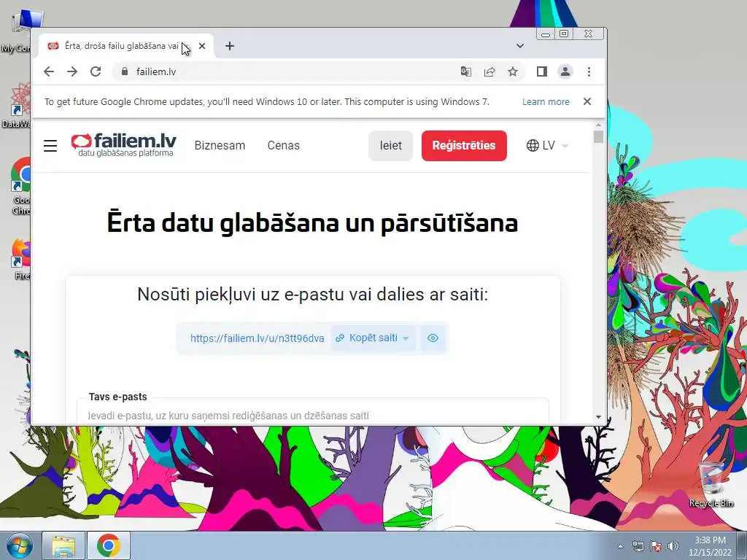This screenshot has height=560, width=747.
Task: Close the failiem.lv tab
Action: pos(202,46)
